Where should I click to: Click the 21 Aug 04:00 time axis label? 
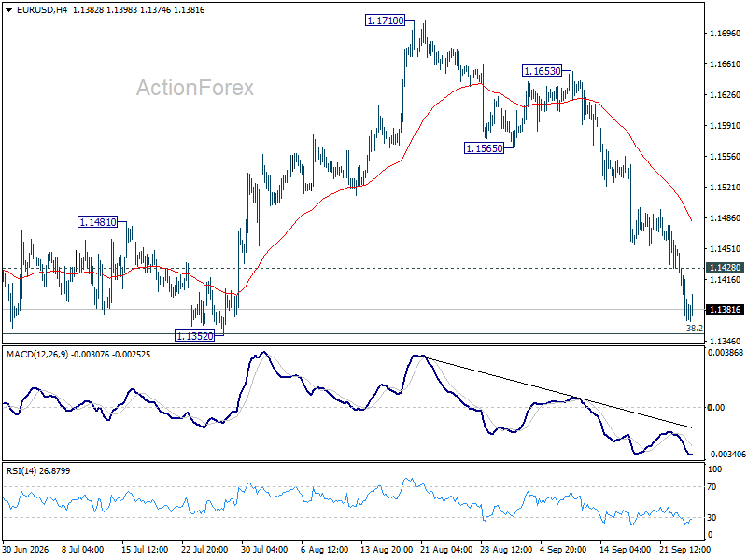click(446, 549)
